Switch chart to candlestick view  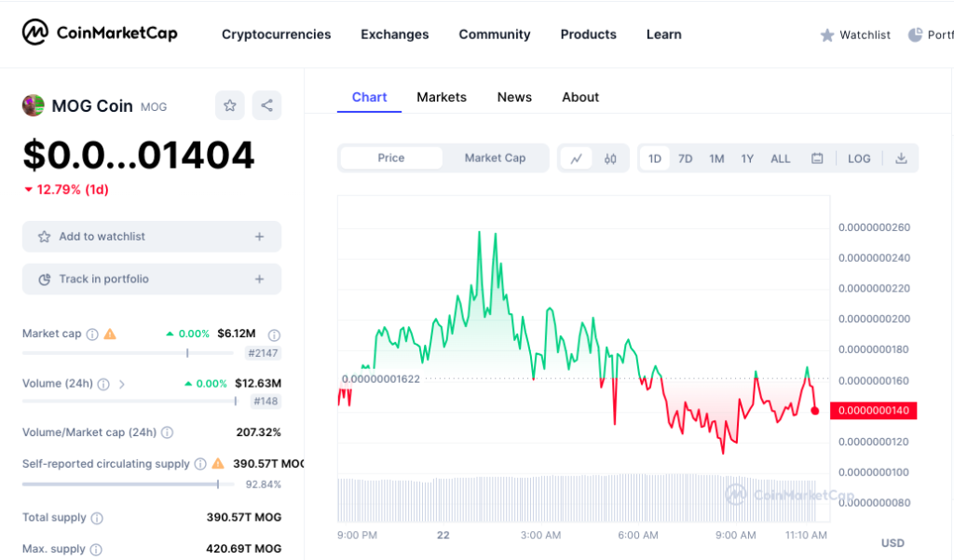610,158
